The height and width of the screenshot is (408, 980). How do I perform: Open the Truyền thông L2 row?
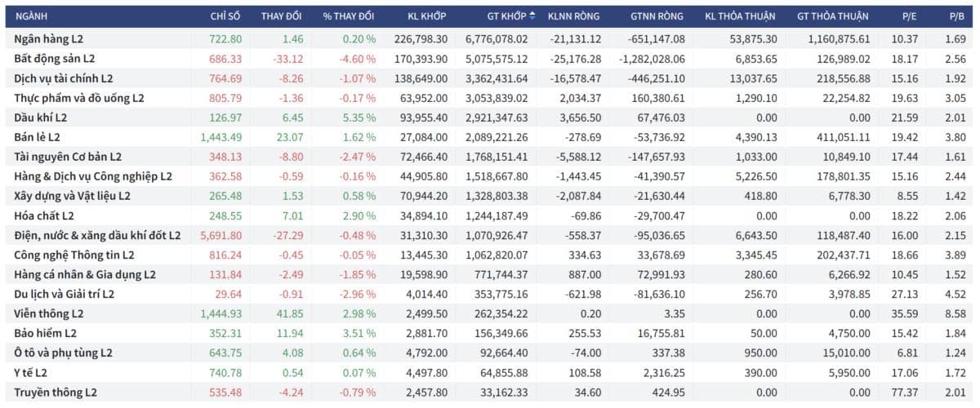[x=490, y=392]
